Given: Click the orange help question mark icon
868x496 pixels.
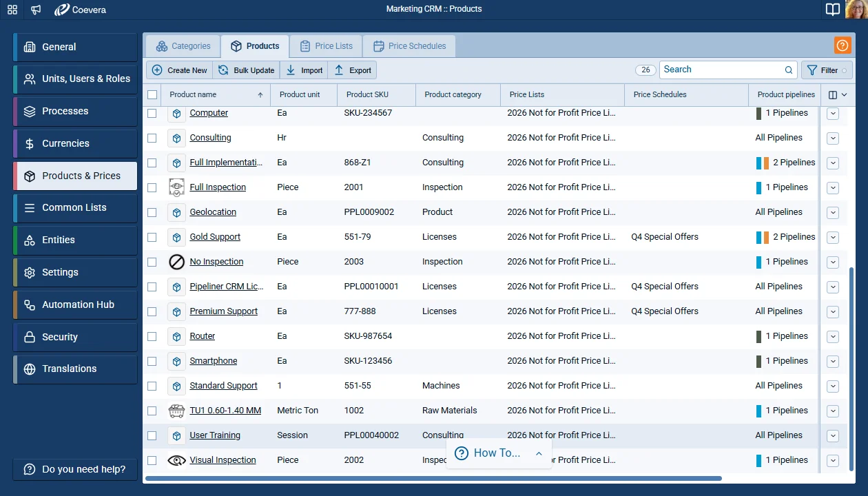Looking at the screenshot, I should (843, 45).
